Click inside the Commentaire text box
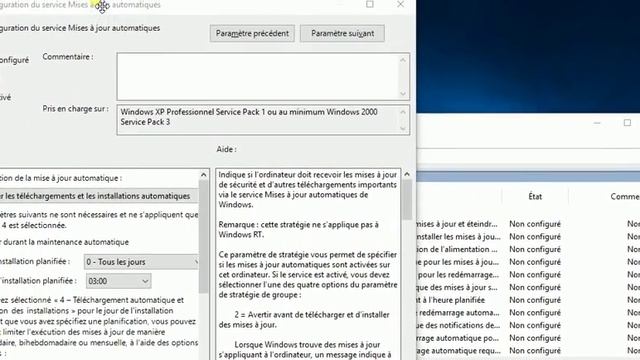Image resolution: width=640 pixels, height=360 pixels. (258, 76)
